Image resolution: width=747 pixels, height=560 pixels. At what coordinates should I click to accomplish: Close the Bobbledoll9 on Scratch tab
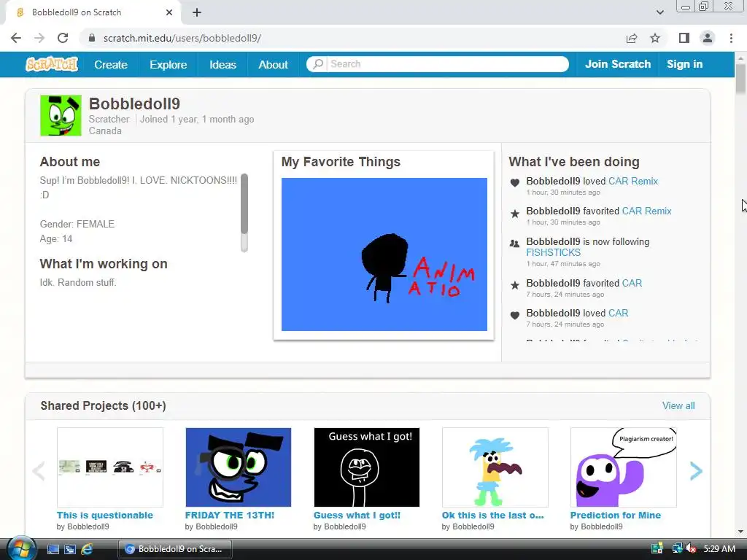point(169,12)
